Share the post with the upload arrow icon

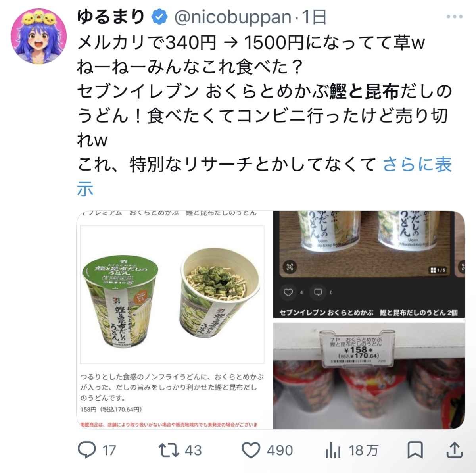tap(455, 450)
